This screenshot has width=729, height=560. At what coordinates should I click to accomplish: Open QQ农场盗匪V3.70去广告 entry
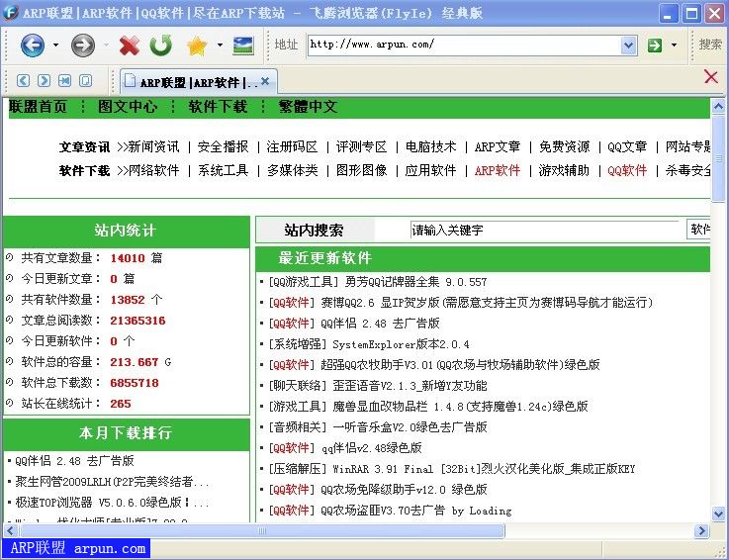click(416, 511)
